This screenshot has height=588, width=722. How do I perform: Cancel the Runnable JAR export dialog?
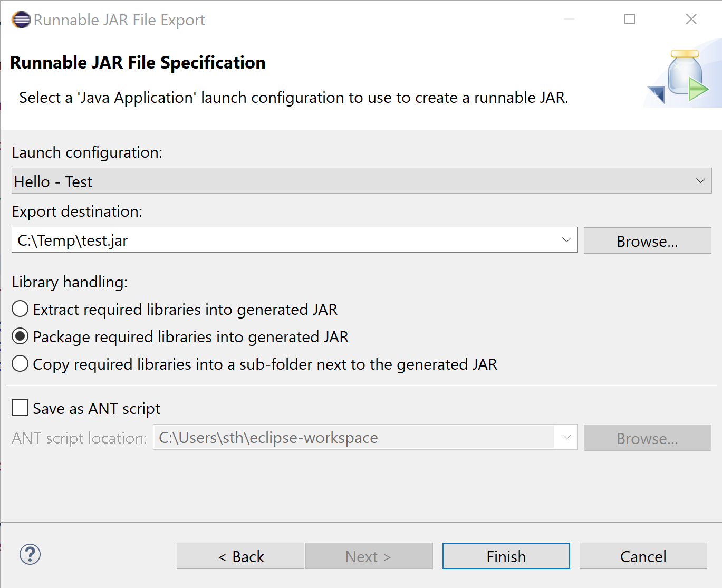click(643, 556)
